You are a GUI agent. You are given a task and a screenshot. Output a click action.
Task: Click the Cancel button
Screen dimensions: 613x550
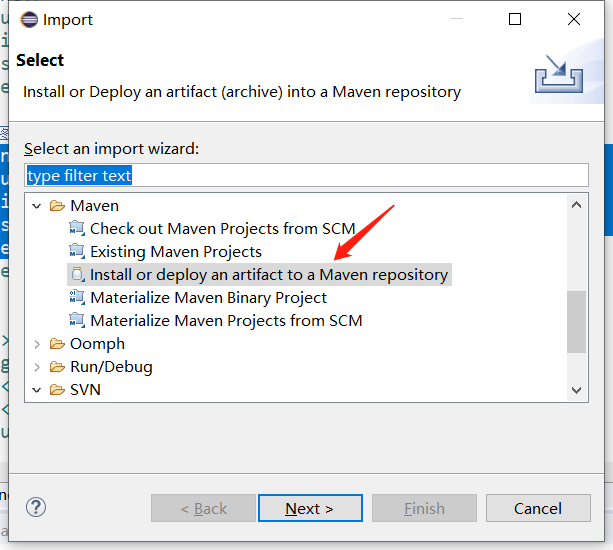pyautogui.click(x=538, y=508)
